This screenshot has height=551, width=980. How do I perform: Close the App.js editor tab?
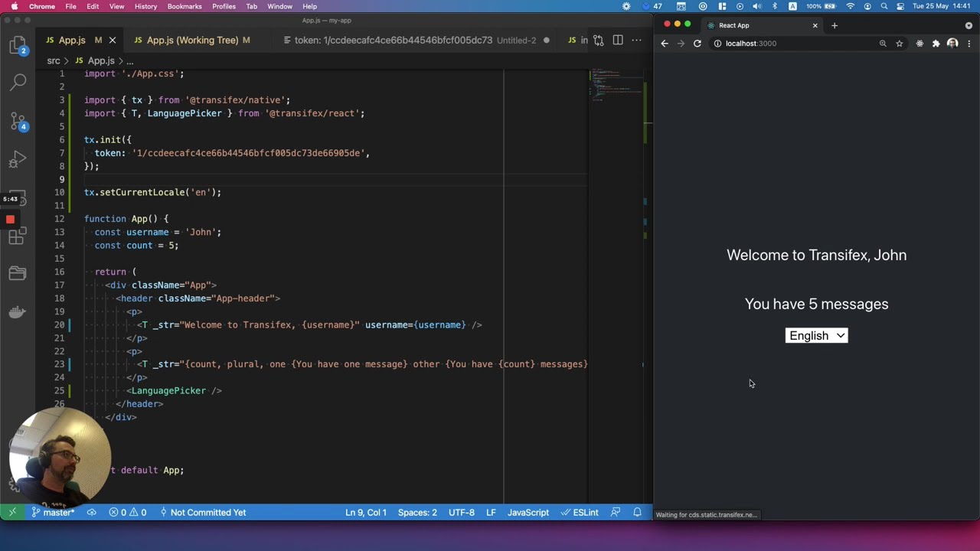coord(113,40)
